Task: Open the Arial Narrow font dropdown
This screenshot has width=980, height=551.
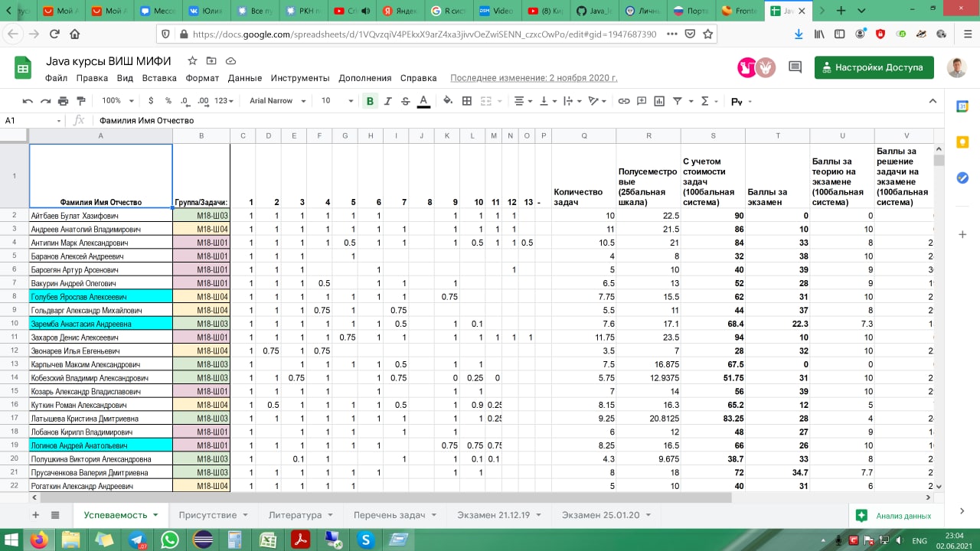Action: click(277, 101)
